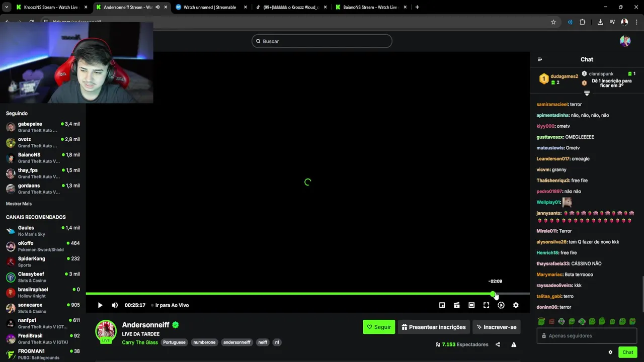
Task: Open player settings gear
Action: [516, 305]
